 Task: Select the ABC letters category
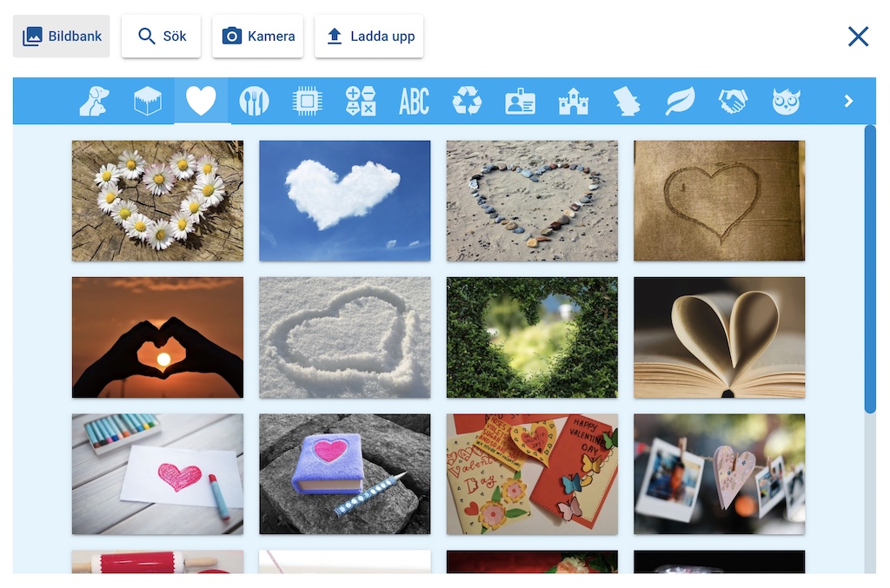tap(414, 101)
